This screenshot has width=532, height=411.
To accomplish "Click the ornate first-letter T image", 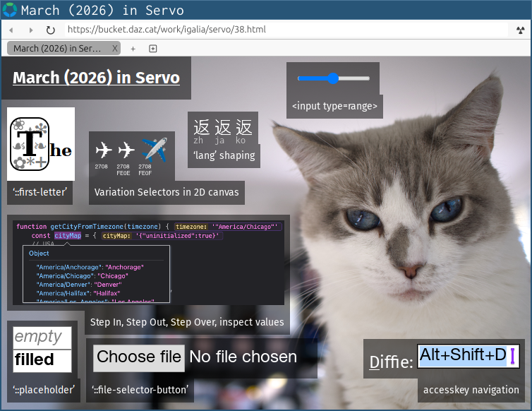I will pos(30,145).
